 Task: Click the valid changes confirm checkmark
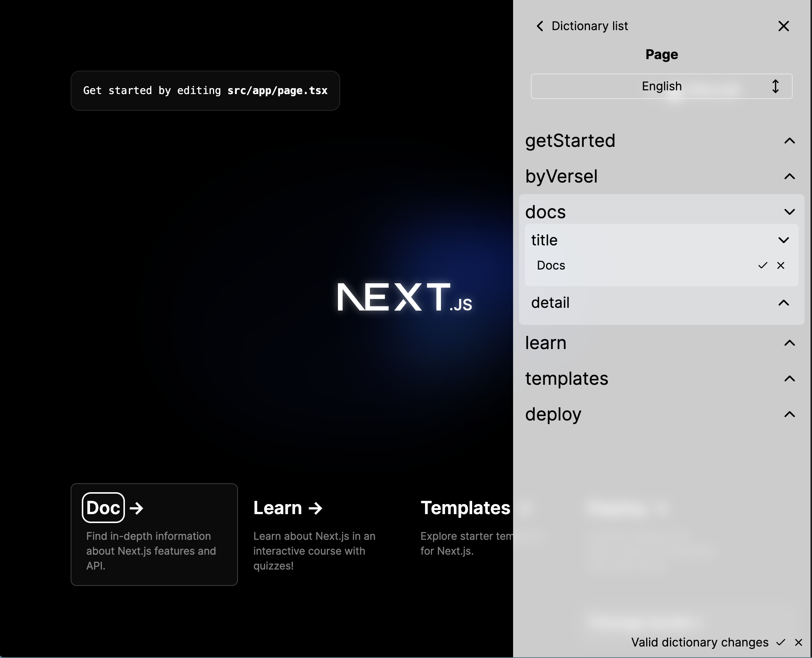781,642
